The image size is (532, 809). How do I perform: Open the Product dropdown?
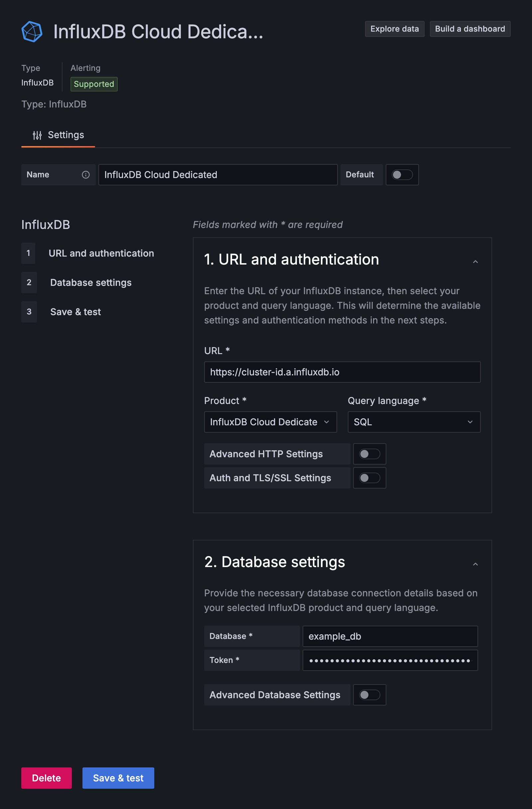[x=270, y=422]
